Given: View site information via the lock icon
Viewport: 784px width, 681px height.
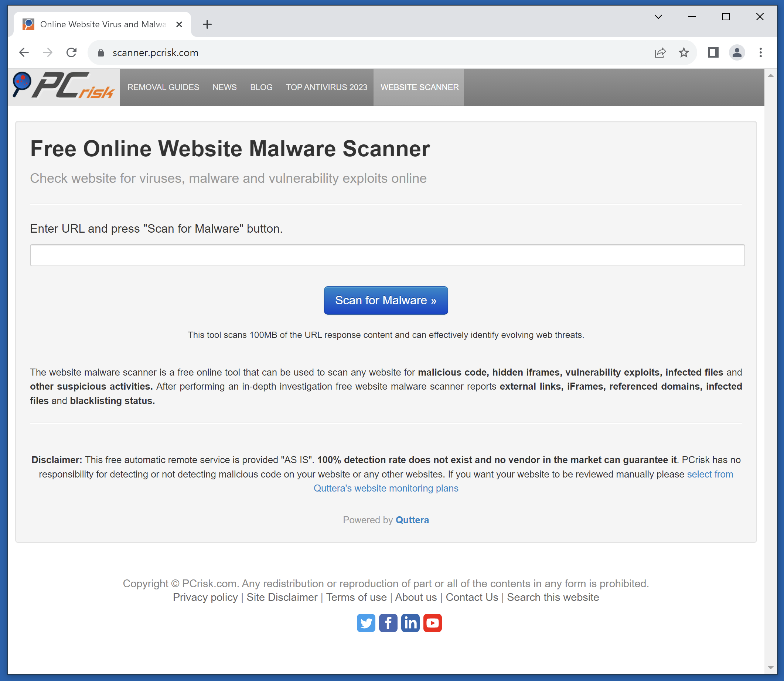Looking at the screenshot, I should pos(101,53).
